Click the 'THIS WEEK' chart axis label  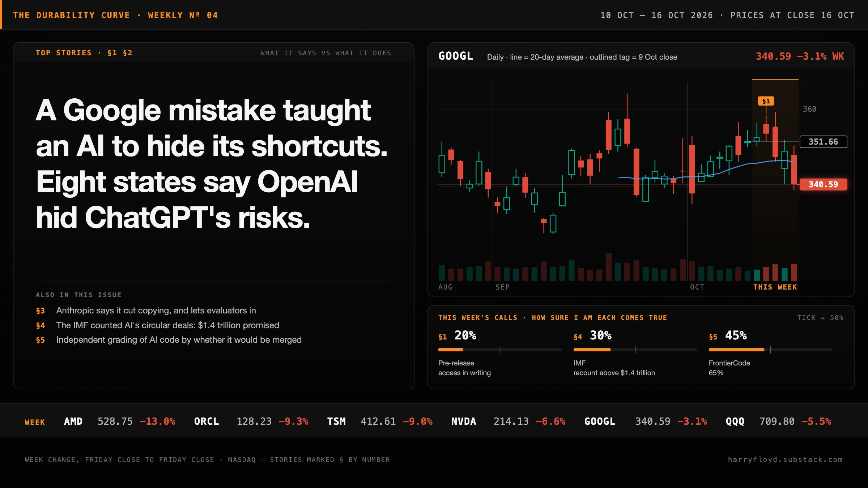click(x=775, y=287)
